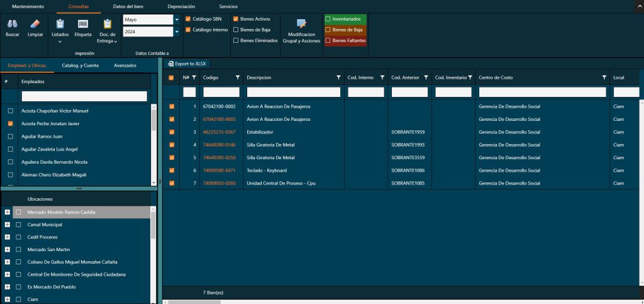This screenshot has width=644, height=304.
Task: Expand Coliseo De Gallos Miguel Monsalve node
Action: (x=7, y=262)
